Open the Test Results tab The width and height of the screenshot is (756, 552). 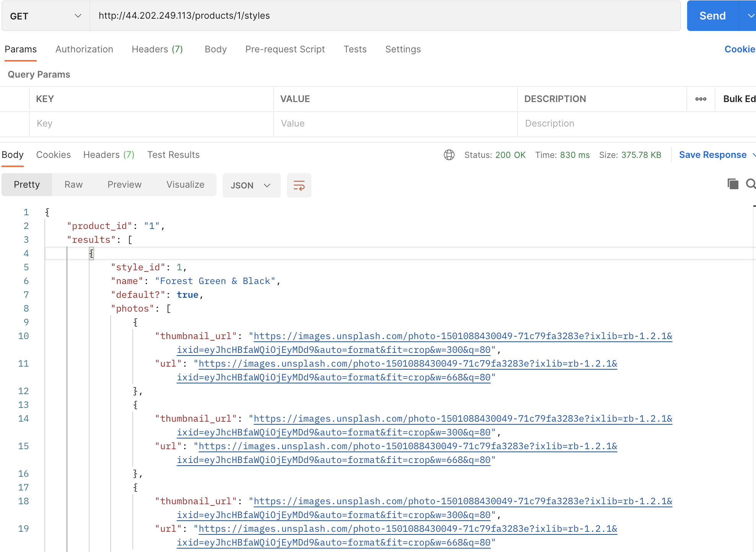173,155
